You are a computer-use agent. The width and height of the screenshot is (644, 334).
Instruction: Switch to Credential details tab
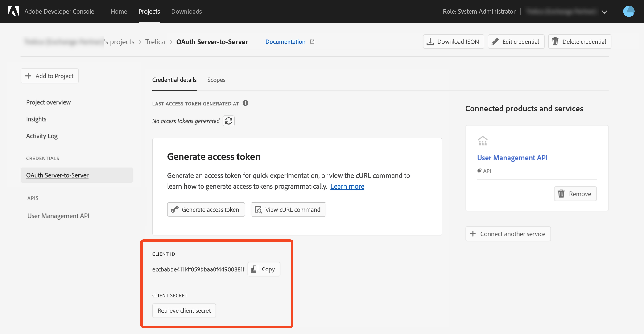pos(174,80)
